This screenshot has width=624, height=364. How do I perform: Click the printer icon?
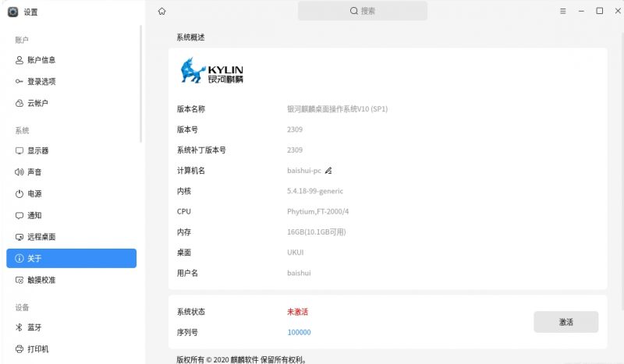19,349
